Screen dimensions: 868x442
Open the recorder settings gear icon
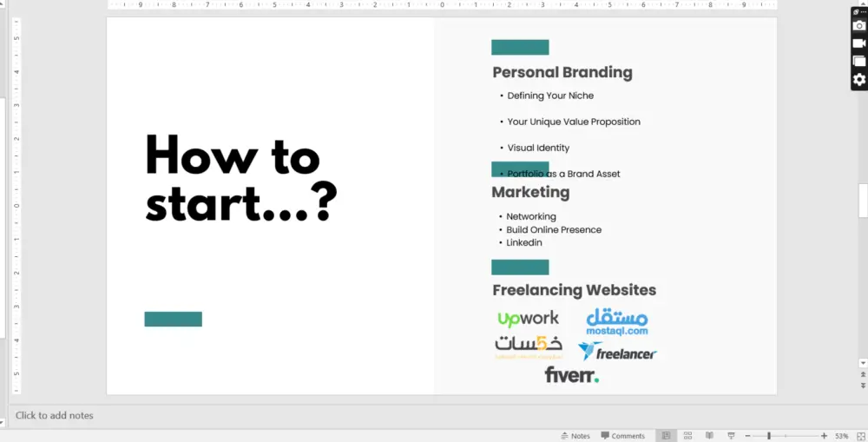pyautogui.click(x=858, y=80)
